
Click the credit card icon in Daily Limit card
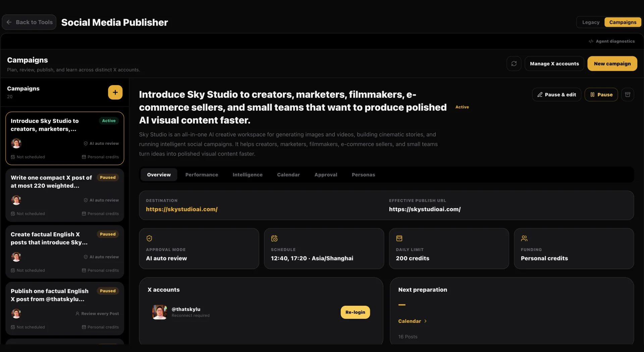tap(399, 238)
